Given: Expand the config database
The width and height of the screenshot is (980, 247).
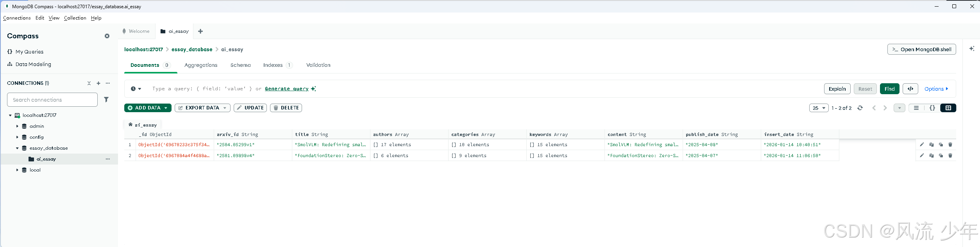Looking at the screenshot, I should click(17, 137).
